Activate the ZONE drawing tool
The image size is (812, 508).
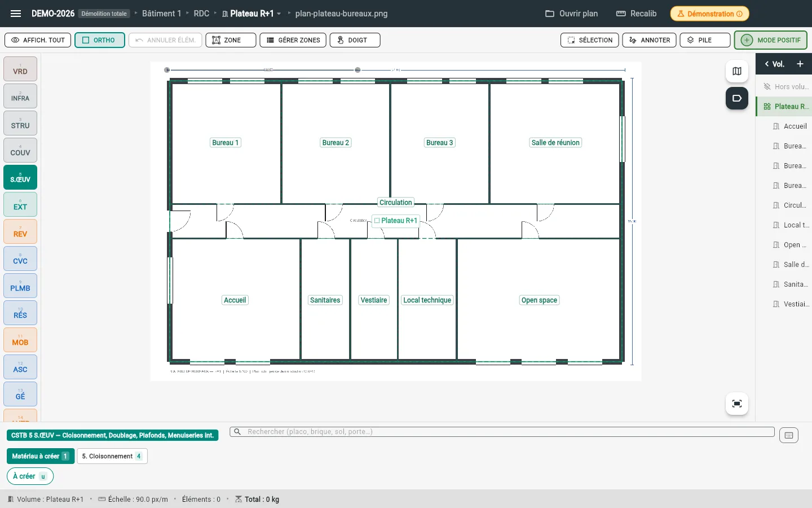[x=231, y=40]
